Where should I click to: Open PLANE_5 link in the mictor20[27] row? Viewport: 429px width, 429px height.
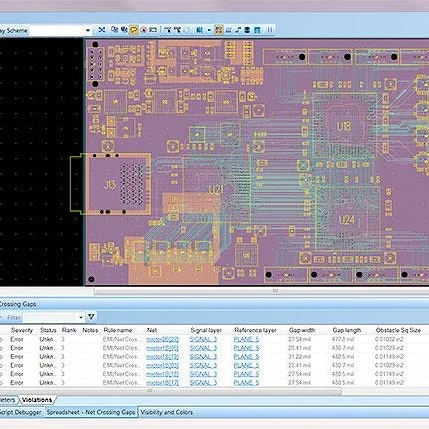click(246, 339)
